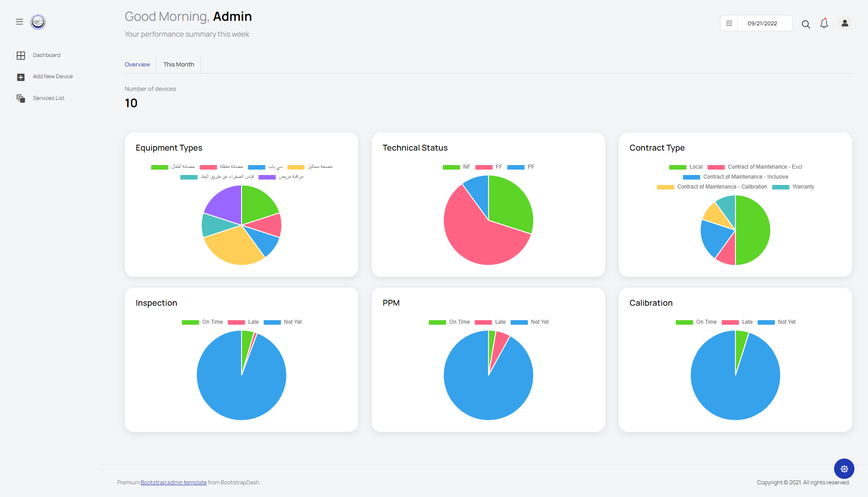This screenshot has height=497, width=868.
Task: Toggle Contract of Maintenance - Excl legend
Action: pyautogui.click(x=755, y=167)
